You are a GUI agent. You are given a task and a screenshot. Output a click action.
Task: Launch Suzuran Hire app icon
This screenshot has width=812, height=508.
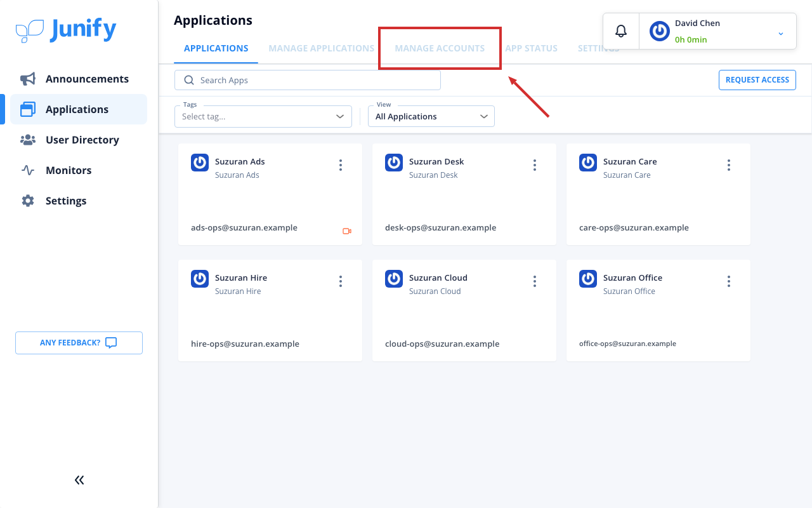[200, 279]
